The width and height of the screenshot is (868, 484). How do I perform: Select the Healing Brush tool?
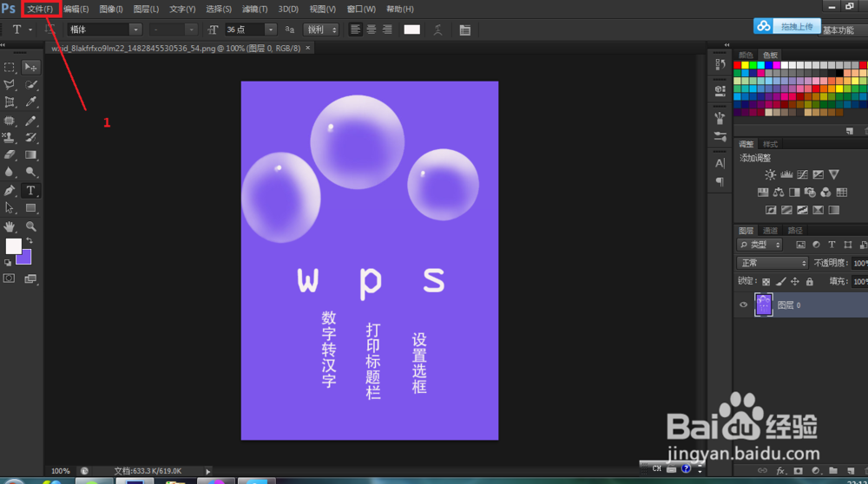pyautogui.click(x=10, y=121)
